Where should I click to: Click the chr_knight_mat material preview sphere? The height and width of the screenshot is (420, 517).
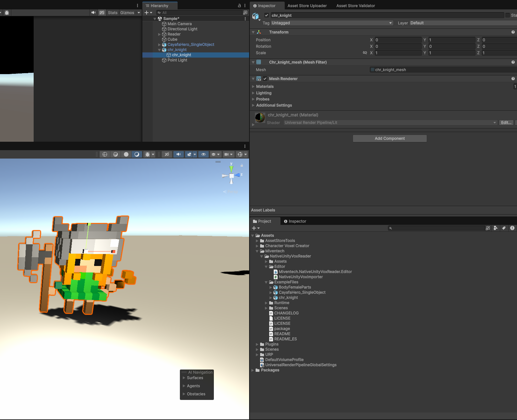tap(260, 117)
